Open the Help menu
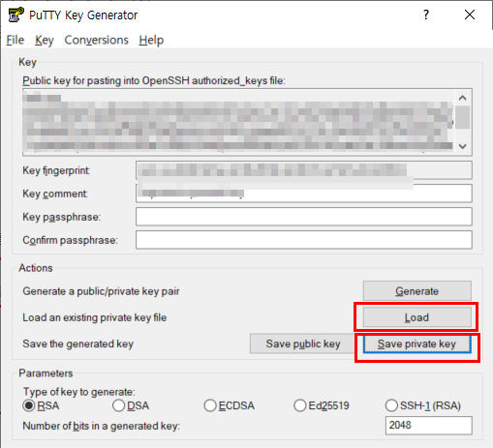 point(151,40)
